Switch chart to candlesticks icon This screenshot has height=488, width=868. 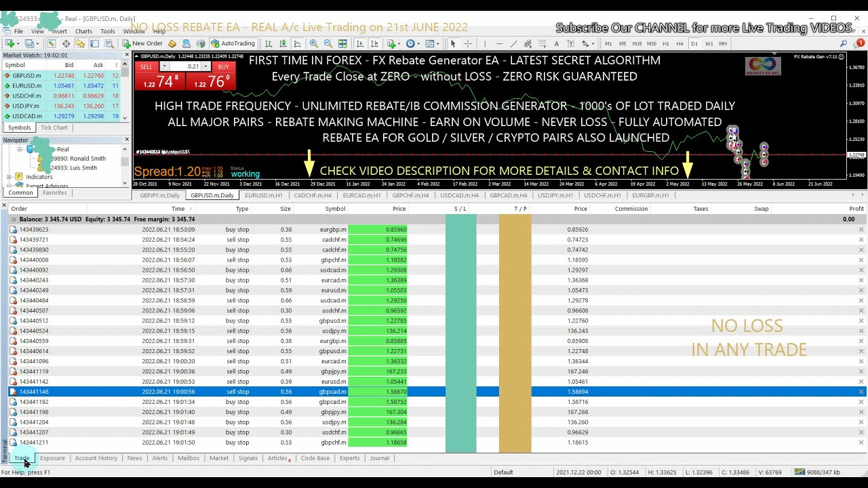(x=282, y=43)
